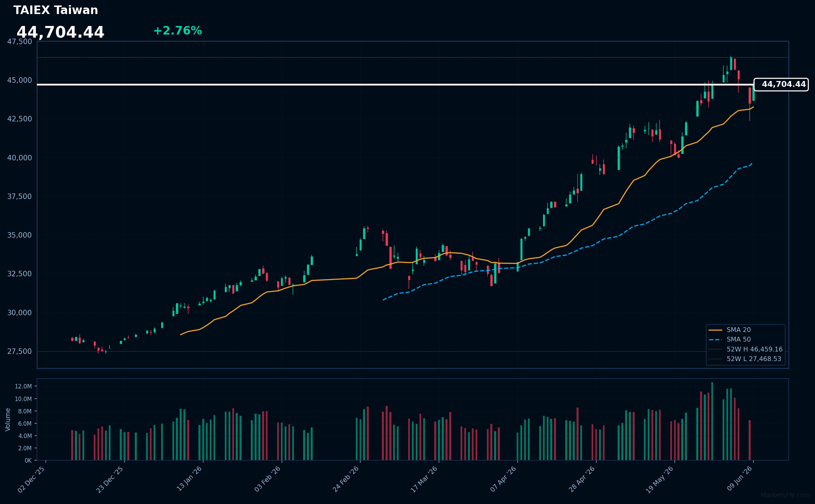
Task: Click the 45,000 price axis label
Action: coord(20,80)
